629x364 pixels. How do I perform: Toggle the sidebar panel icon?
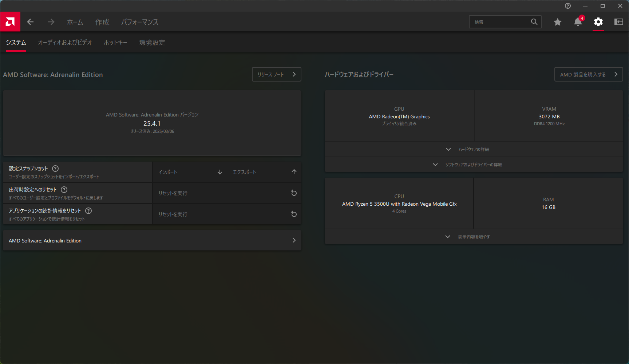[618, 22]
